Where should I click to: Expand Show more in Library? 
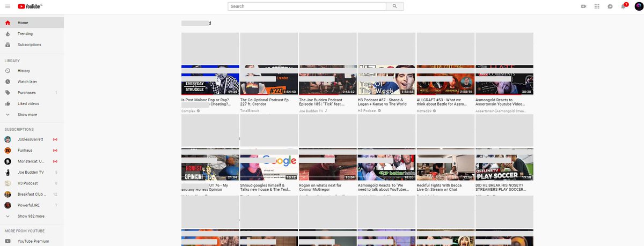coord(32,115)
